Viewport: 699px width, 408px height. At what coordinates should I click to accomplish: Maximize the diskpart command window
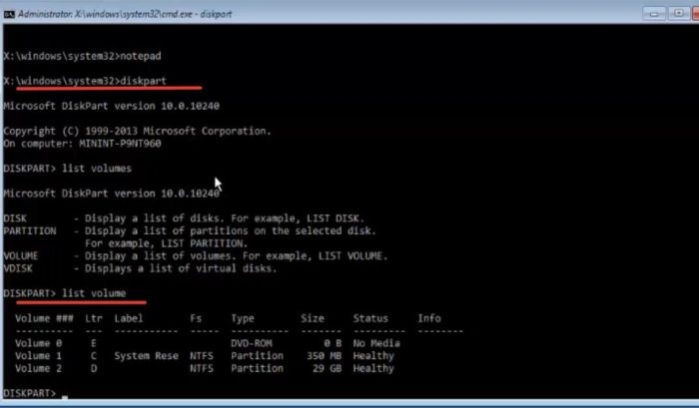tap(678, 13)
